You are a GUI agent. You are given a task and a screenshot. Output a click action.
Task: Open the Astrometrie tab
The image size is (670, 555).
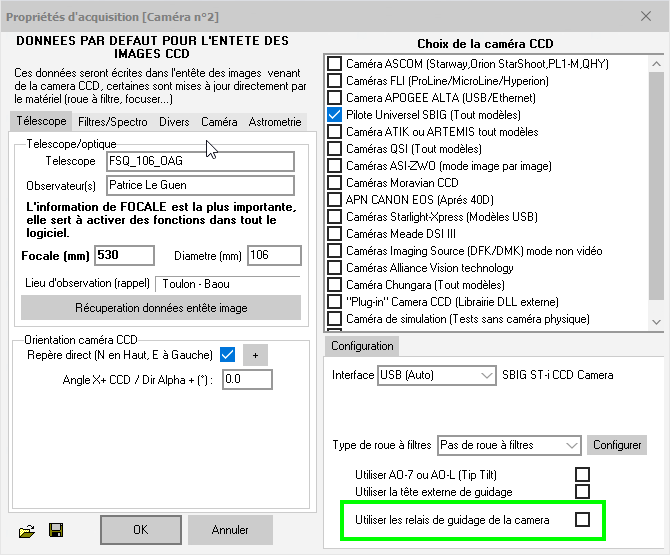point(274,122)
